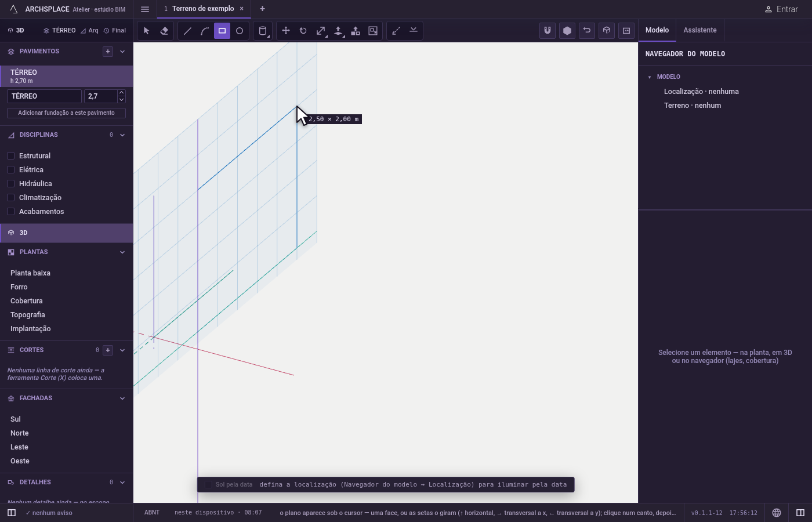812x522 pixels.
Task: Toggle the magnet snapping button
Action: (548, 31)
